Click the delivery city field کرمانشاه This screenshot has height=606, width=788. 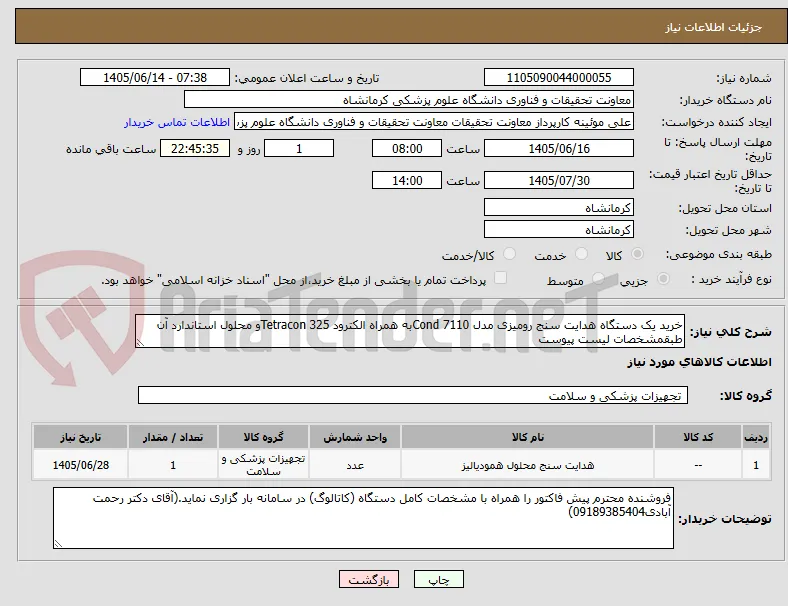click(559, 230)
